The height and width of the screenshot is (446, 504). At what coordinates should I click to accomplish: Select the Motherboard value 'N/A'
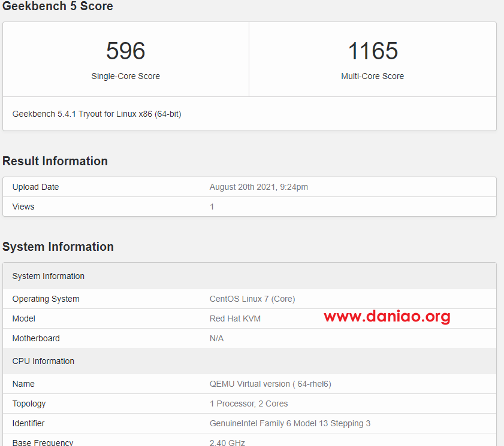(x=217, y=338)
